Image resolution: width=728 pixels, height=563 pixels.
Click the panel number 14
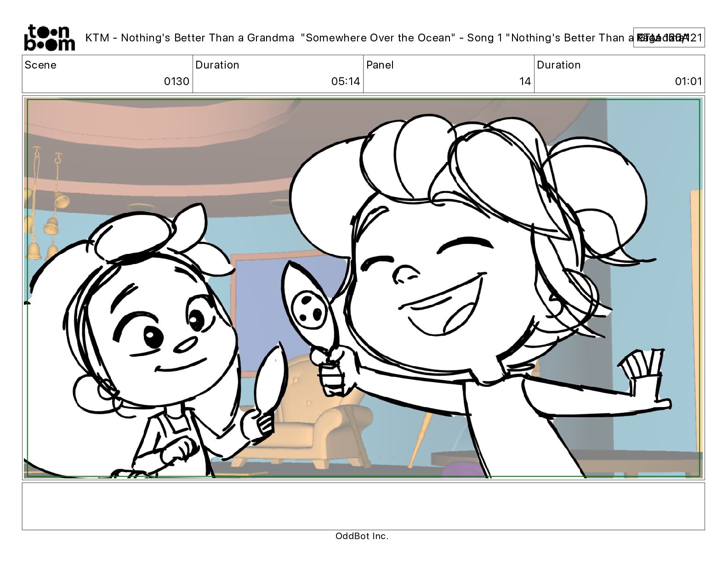pos(525,81)
